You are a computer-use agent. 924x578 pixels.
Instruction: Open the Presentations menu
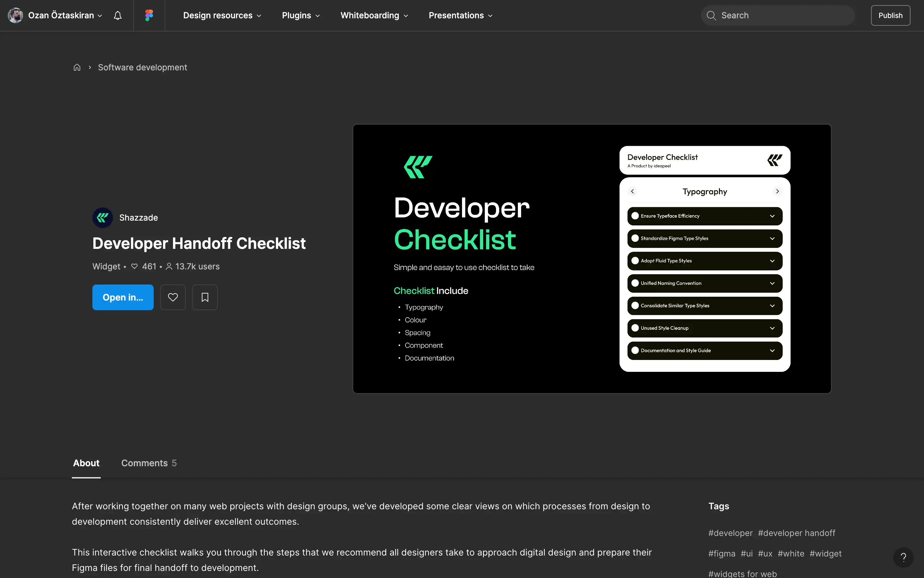pyautogui.click(x=460, y=15)
